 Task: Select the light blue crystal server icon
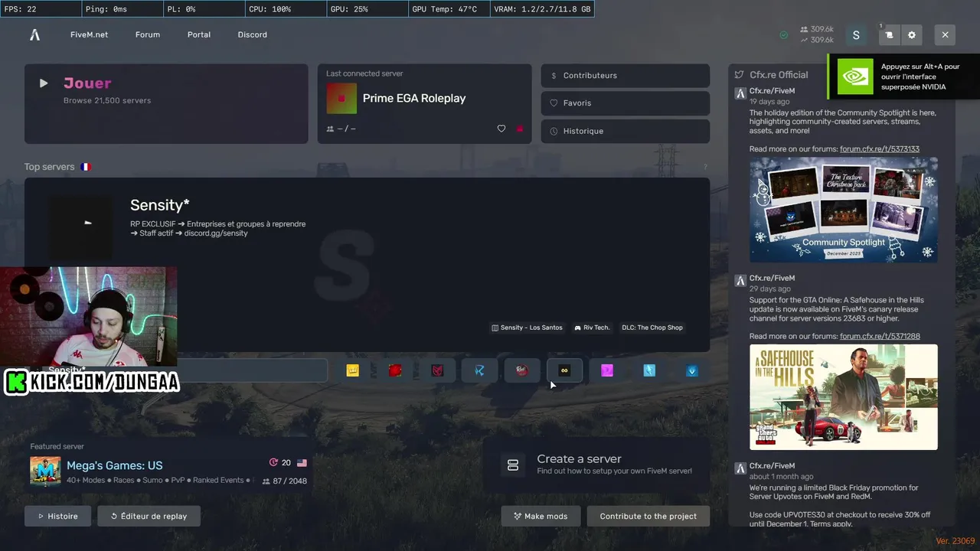[649, 370]
